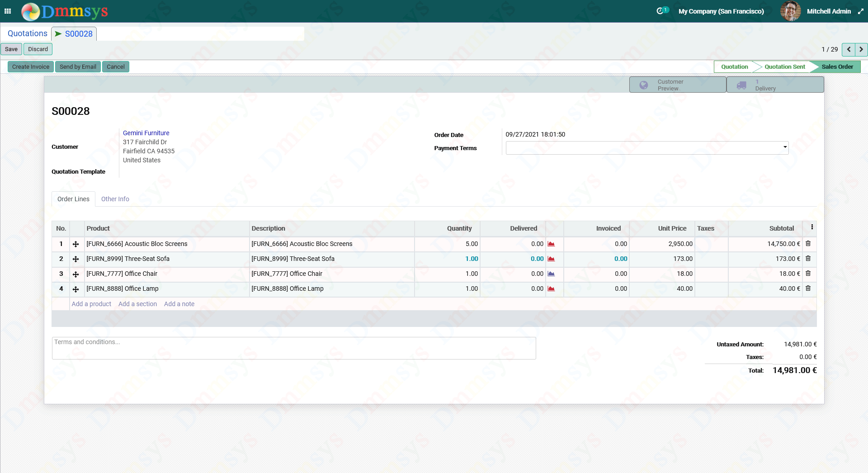Go back to Quotations breadcrumb
Viewport: 868px width, 473px height.
[28, 33]
